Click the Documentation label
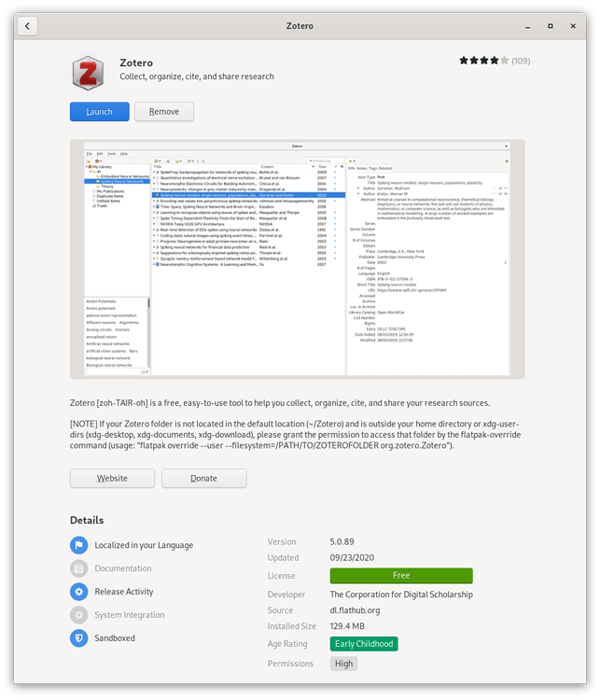 [x=123, y=568]
